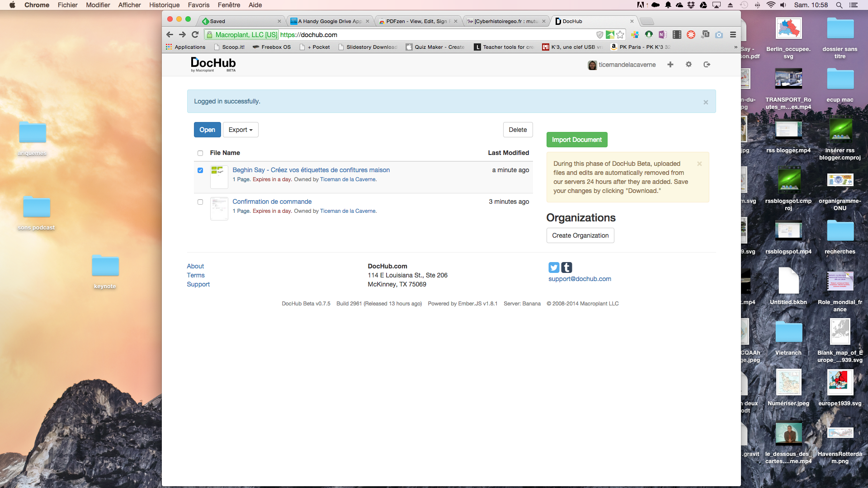Click Confirmation de commande document thumbnail
Screen dimensions: 868x488
coord(219,208)
